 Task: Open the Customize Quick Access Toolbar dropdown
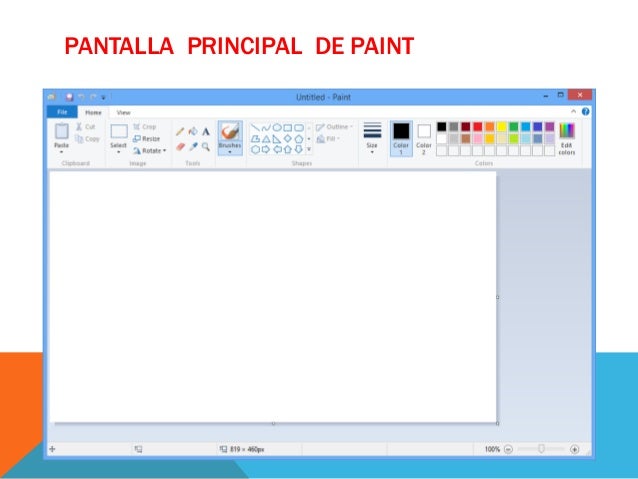tap(103, 97)
